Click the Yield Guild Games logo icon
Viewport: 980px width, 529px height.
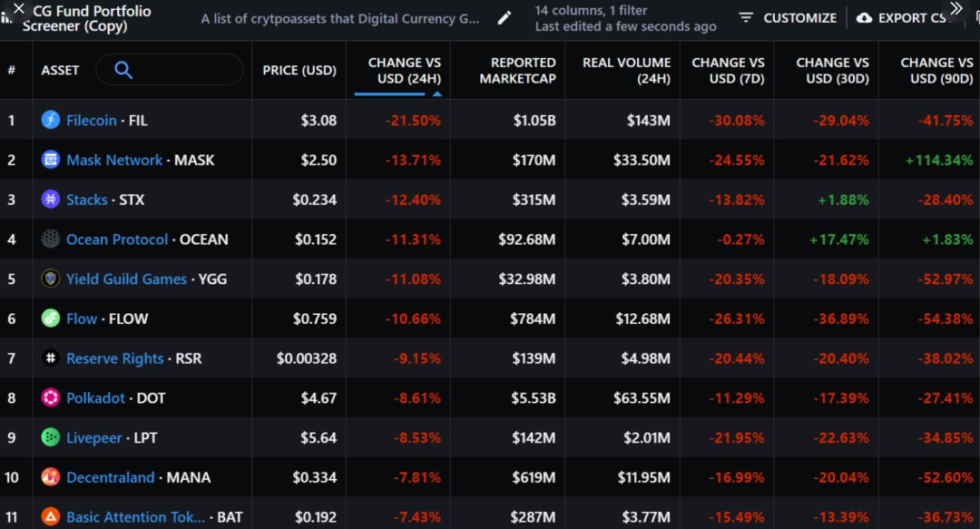51,279
